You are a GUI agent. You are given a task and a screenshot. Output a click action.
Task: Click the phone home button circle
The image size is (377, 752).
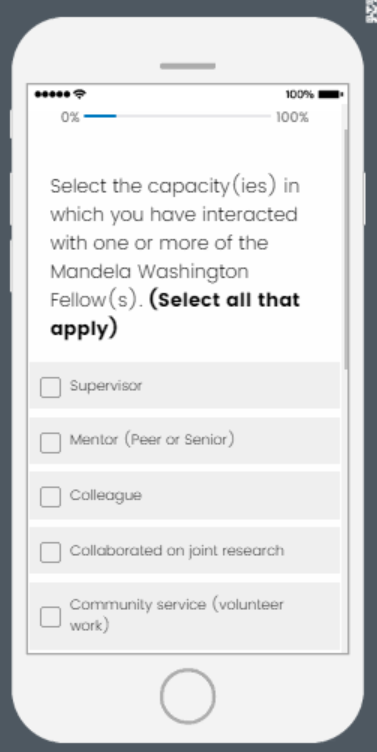click(x=188, y=696)
